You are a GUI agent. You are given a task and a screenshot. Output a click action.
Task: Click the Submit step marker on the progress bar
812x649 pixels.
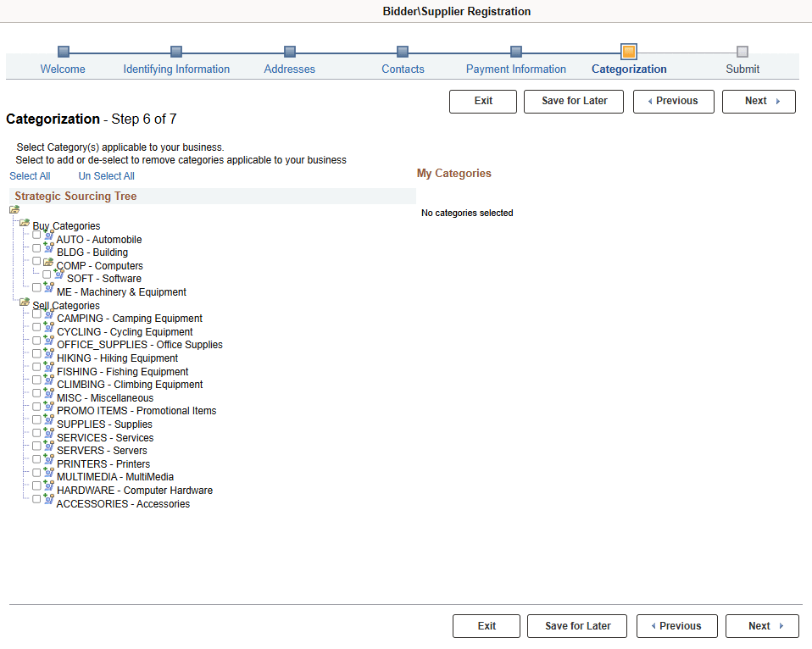(742, 51)
